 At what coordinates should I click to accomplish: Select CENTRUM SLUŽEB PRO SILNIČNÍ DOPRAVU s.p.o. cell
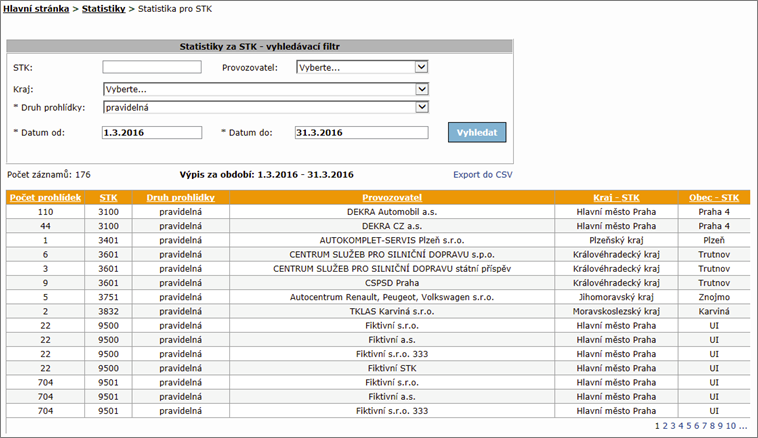(392, 254)
